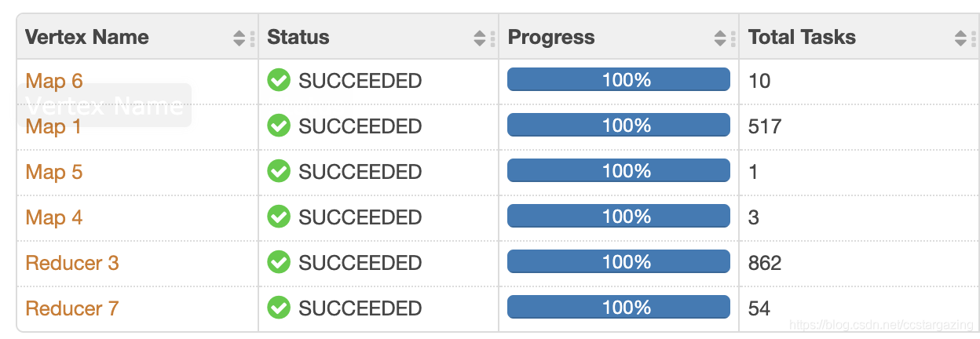
Task: Open the Map 6 vertex link
Action: (54, 81)
